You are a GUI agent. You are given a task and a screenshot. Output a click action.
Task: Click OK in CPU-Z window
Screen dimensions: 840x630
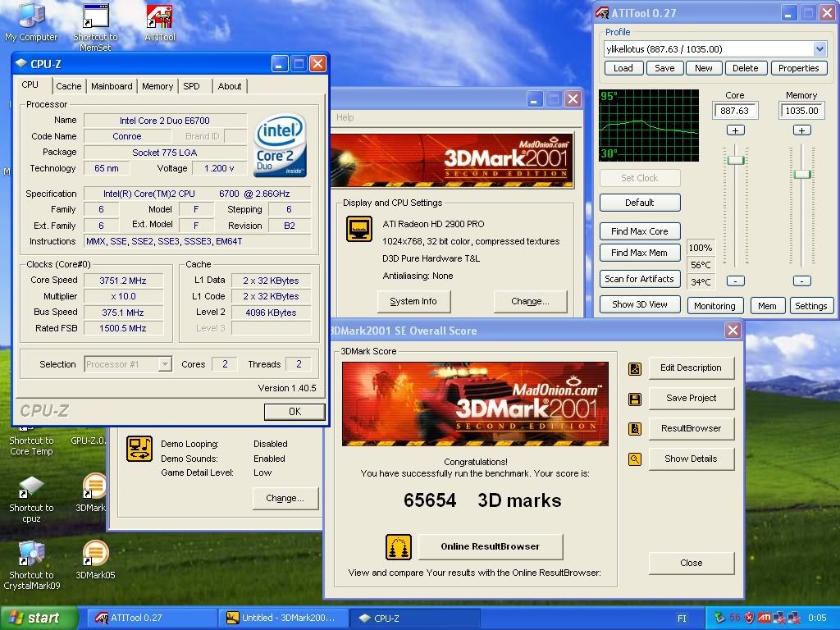(294, 412)
